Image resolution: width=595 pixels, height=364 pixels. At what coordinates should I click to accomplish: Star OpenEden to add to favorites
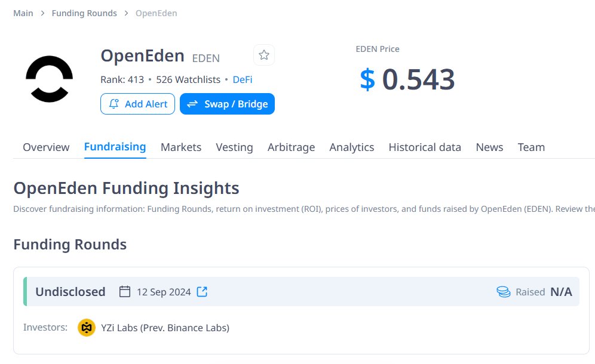click(264, 55)
